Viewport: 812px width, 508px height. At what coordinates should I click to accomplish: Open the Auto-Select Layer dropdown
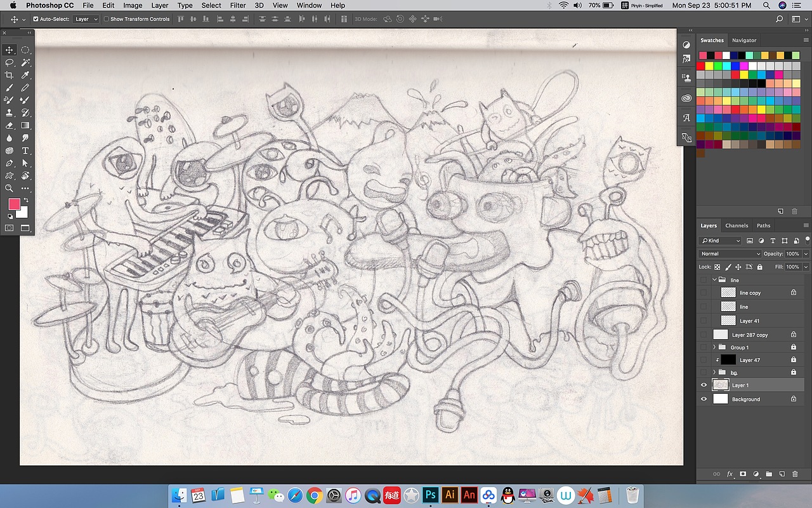(x=86, y=19)
